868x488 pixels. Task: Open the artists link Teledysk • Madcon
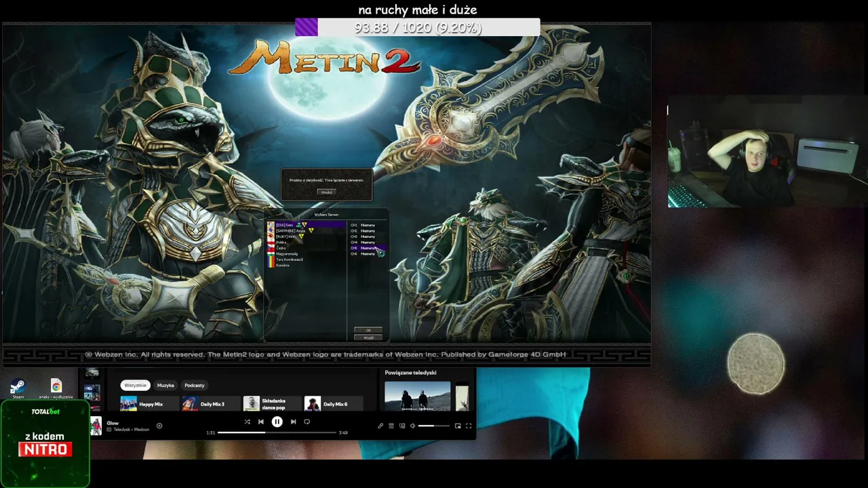pos(131,430)
